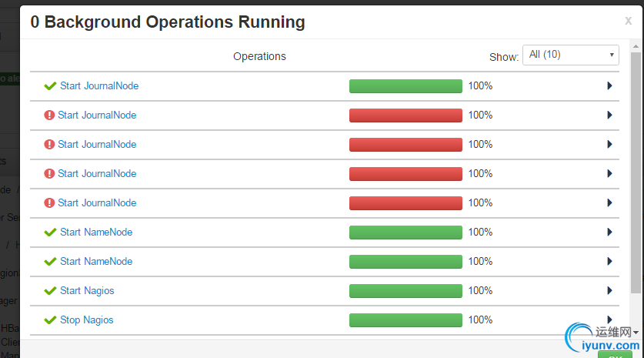The width and height of the screenshot is (644, 358).
Task: Click the red error icon on first failed JournalNode
Action: coord(49,115)
